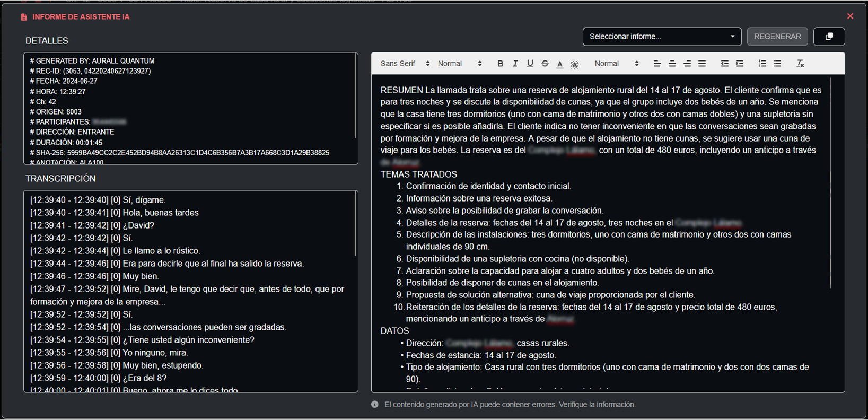Toggle underline formatting
Image resolution: width=868 pixels, height=420 pixels.
click(530, 64)
